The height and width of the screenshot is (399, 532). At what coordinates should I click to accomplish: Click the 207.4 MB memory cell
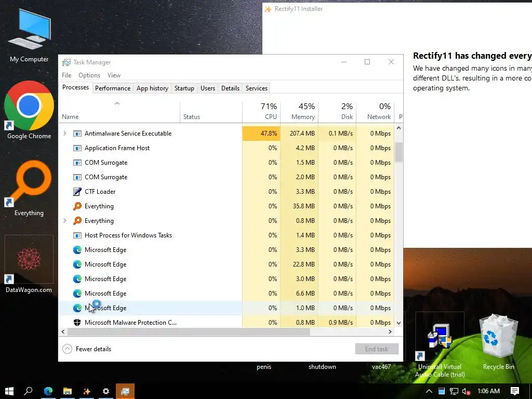(299, 134)
